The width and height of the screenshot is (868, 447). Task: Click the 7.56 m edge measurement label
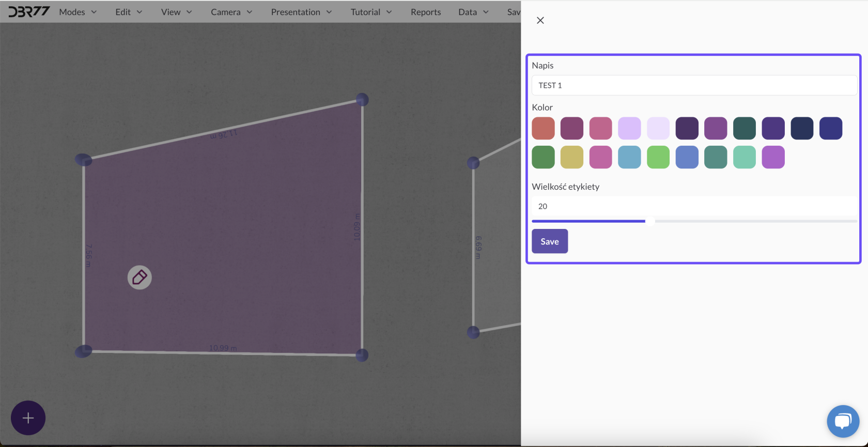(88, 256)
